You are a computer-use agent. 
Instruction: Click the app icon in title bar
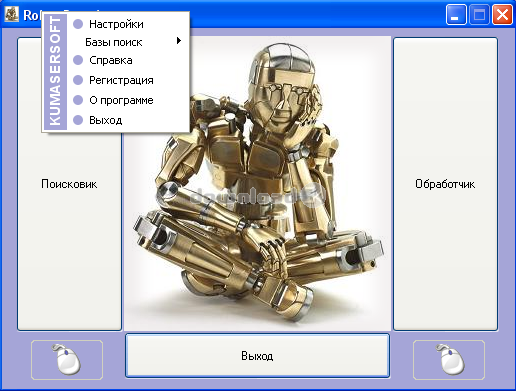tap(12, 14)
